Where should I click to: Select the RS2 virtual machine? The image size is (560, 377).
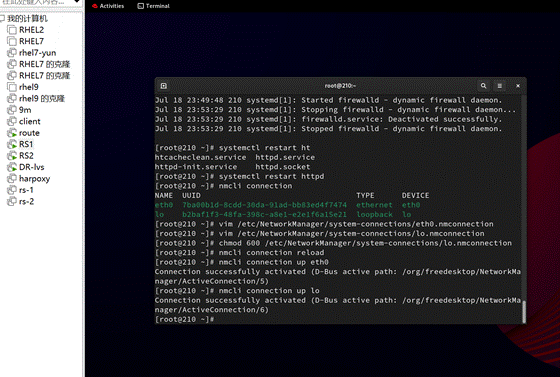tap(26, 156)
